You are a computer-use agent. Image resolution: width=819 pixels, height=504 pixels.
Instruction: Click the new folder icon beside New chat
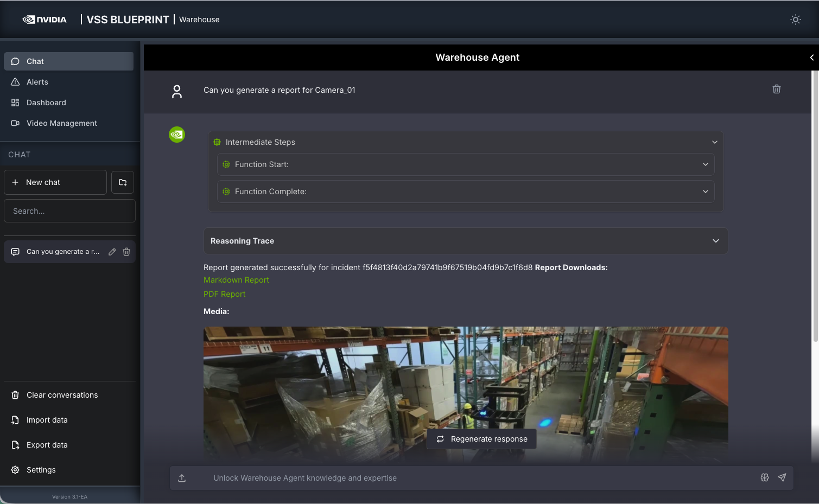pyautogui.click(x=123, y=182)
